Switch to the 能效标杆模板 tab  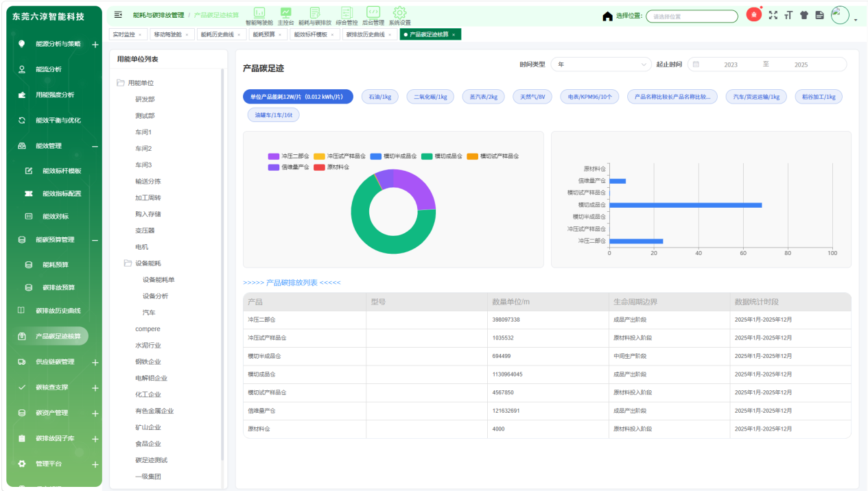(314, 34)
